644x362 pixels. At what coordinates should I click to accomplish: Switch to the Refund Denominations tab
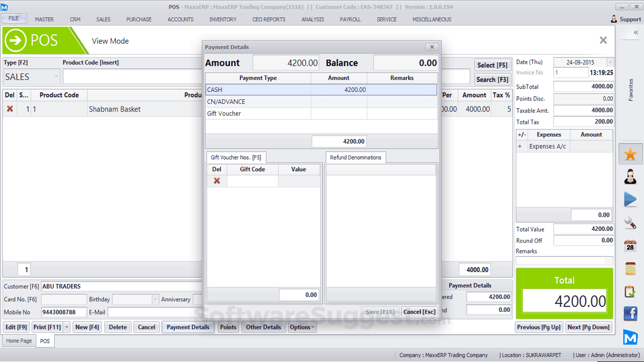coord(355,157)
